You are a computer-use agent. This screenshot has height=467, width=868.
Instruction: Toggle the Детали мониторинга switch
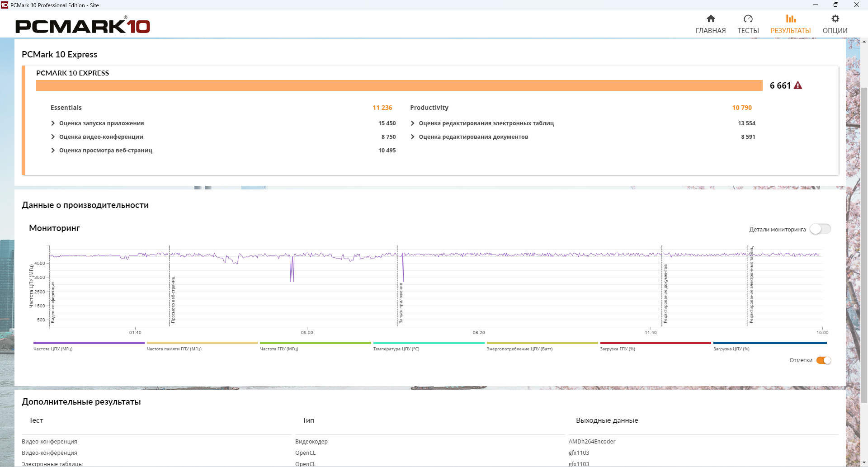(x=820, y=229)
